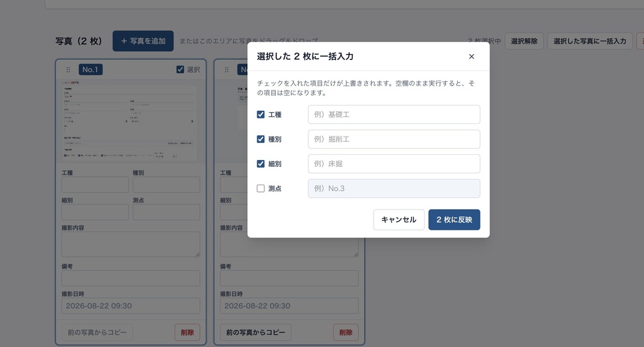Screen dimensions: 644x347
Task: Open 選択した写真に一括入力 button
Action: point(589,41)
